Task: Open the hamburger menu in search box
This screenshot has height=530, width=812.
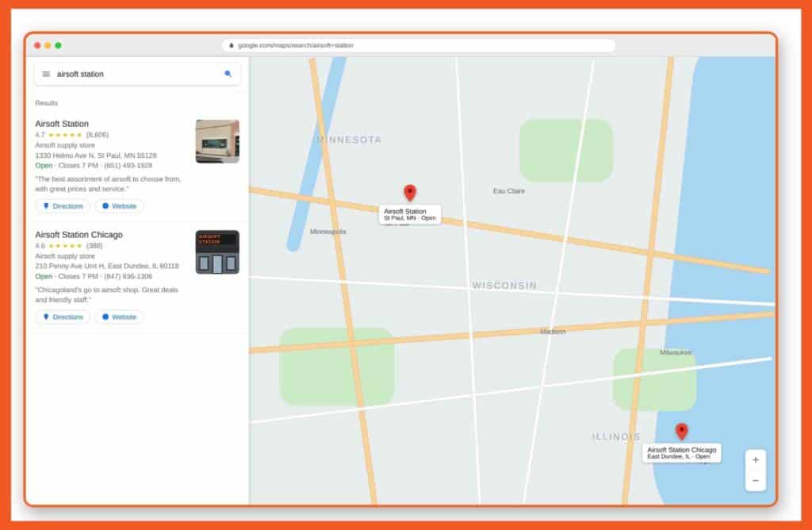Action: (46, 74)
